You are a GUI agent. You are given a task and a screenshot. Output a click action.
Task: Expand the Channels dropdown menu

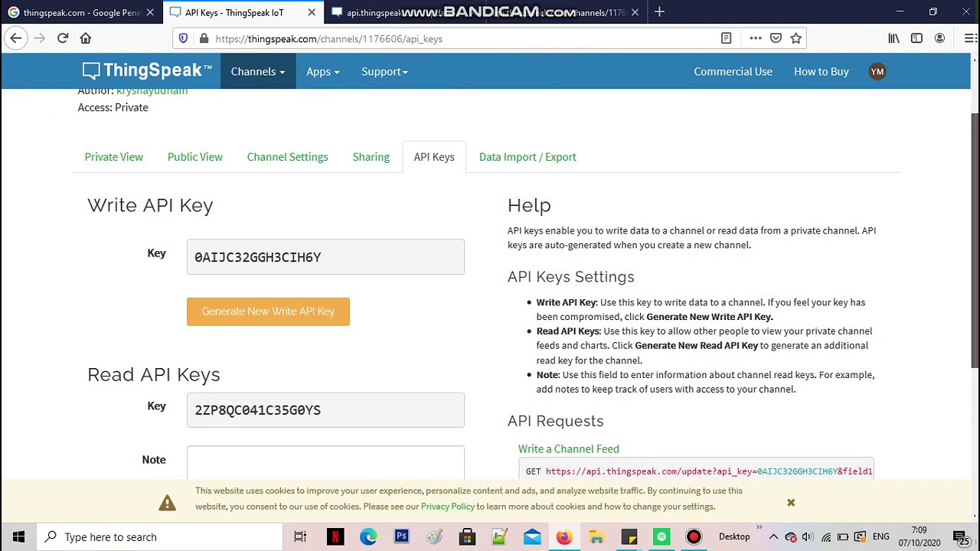[258, 71]
